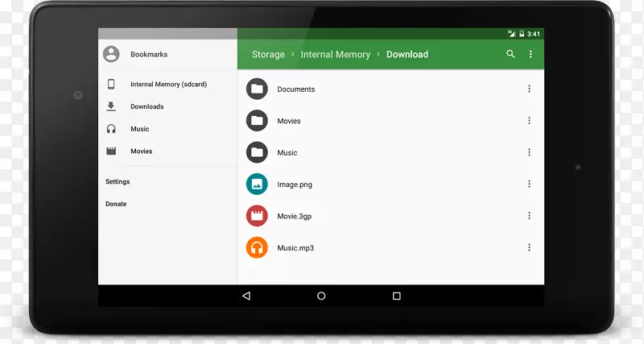
Task: Click the 3G signal icon in status bar
Action: [511, 34]
